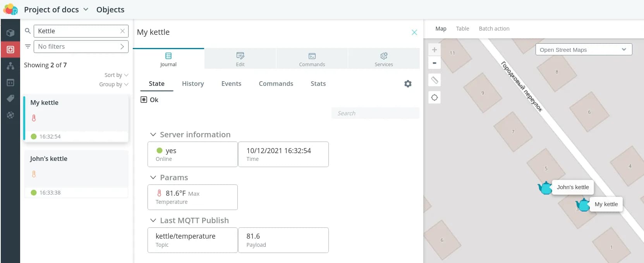The width and height of the screenshot is (644, 263).
Task: Open the Open Street Maps dropdown
Action: (583, 50)
